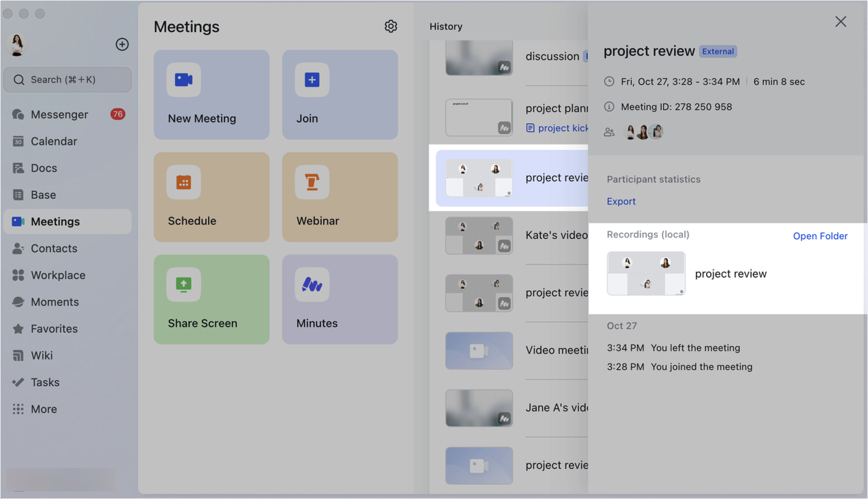Click the New Meeting camera icon
Image resolution: width=868 pixels, height=499 pixels.
pos(184,80)
